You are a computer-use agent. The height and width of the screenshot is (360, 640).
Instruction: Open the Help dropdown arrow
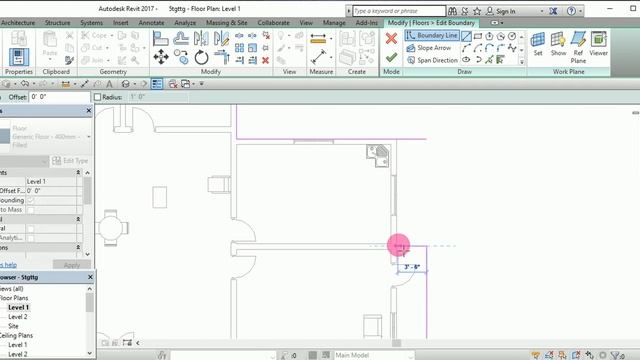pyautogui.click(x=580, y=11)
